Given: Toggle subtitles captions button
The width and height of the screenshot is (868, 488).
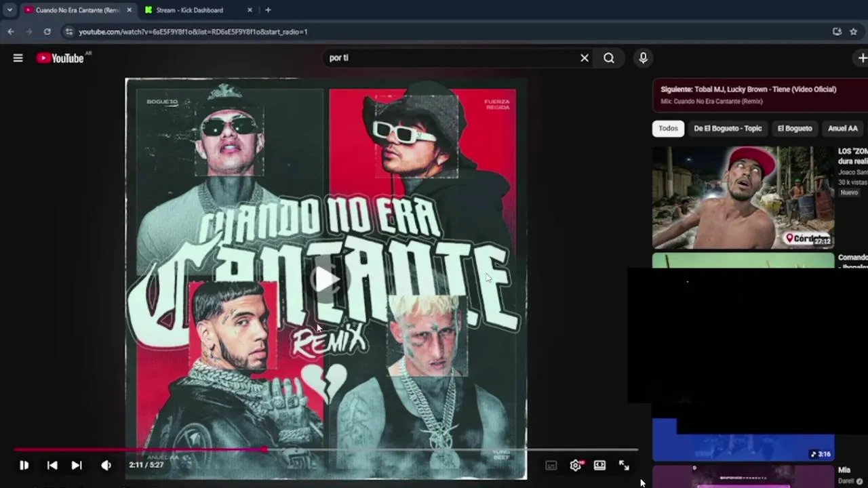Looking at the screenshot, I should point(551,466).
